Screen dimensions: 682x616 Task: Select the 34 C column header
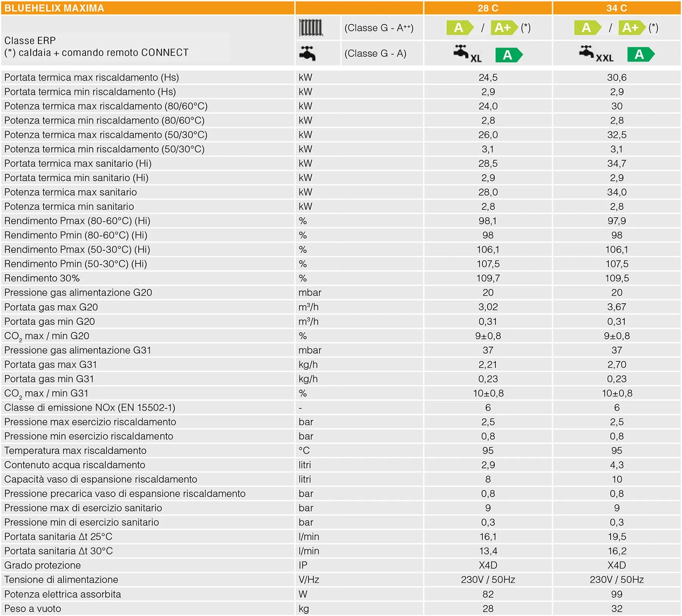click(616, 8)
